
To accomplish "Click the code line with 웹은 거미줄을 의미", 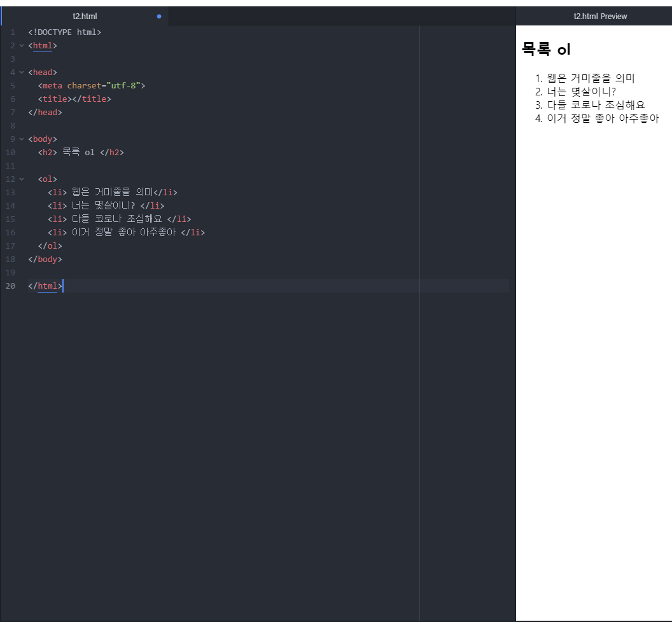I will (112, 192).
